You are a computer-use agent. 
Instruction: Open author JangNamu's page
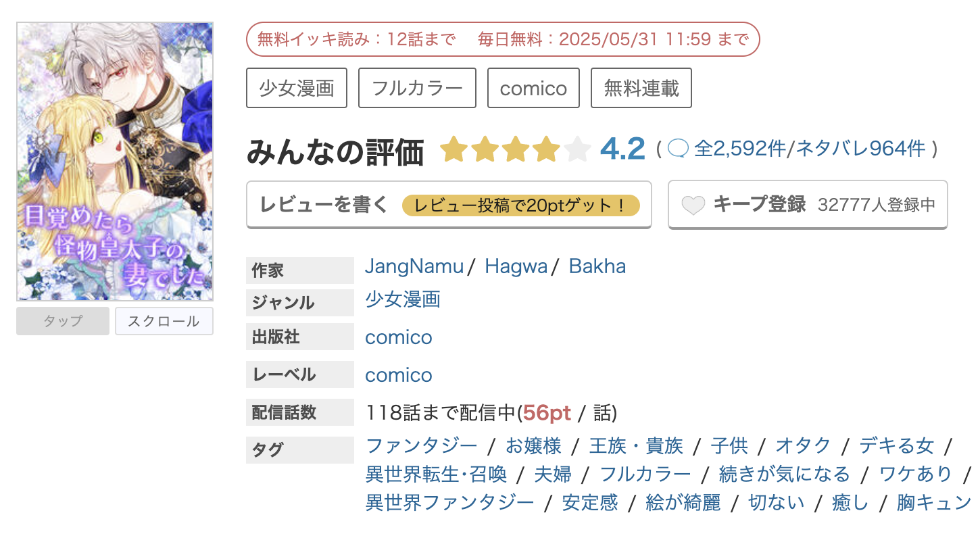(x=414, y=266)
